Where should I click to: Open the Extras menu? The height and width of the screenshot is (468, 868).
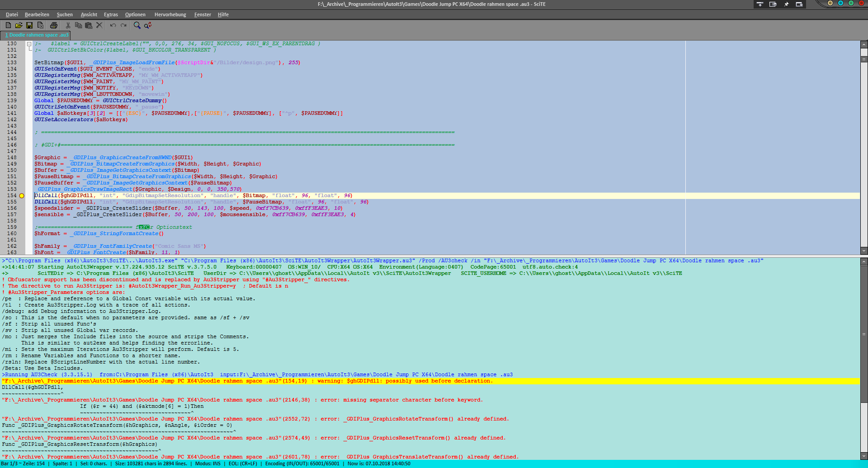point(111,14)
